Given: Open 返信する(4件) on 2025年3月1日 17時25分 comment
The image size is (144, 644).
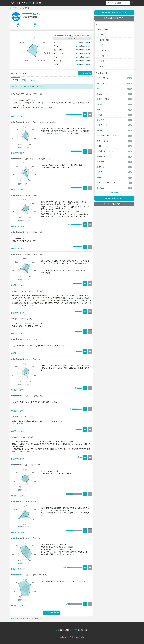Looking at the screenshot, I should point(18,496).
